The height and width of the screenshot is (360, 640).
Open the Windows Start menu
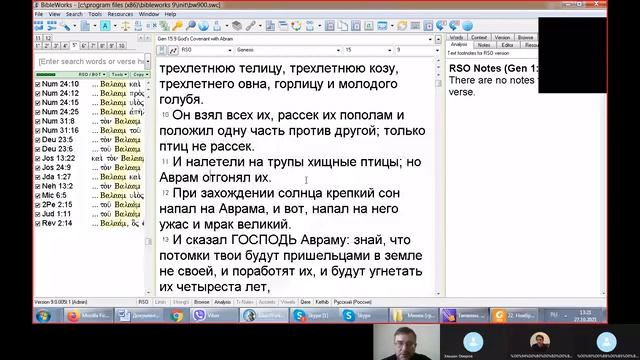pyautogui.click(x=43, y=316)
